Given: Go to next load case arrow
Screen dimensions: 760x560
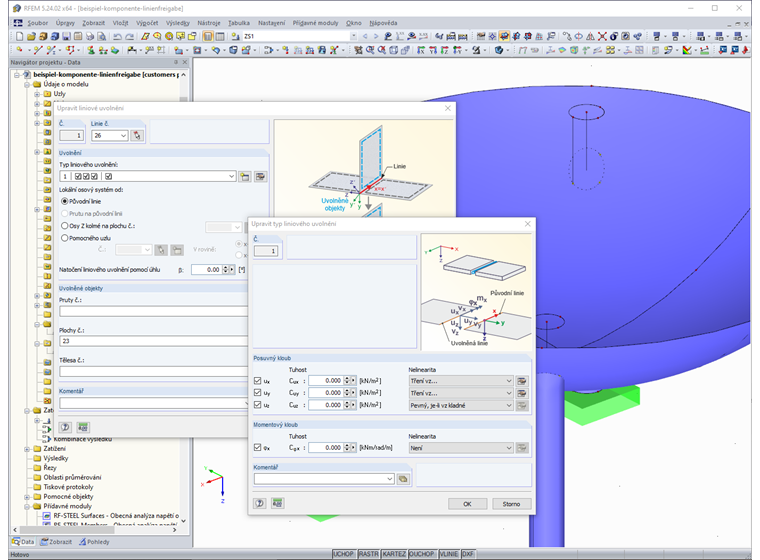Looking at the screenshot, I should pos(376,36).
